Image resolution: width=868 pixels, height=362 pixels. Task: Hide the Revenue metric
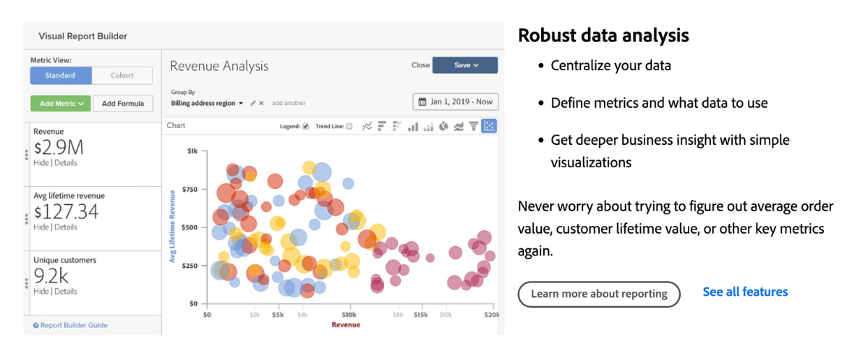click(x=41, y=163)
